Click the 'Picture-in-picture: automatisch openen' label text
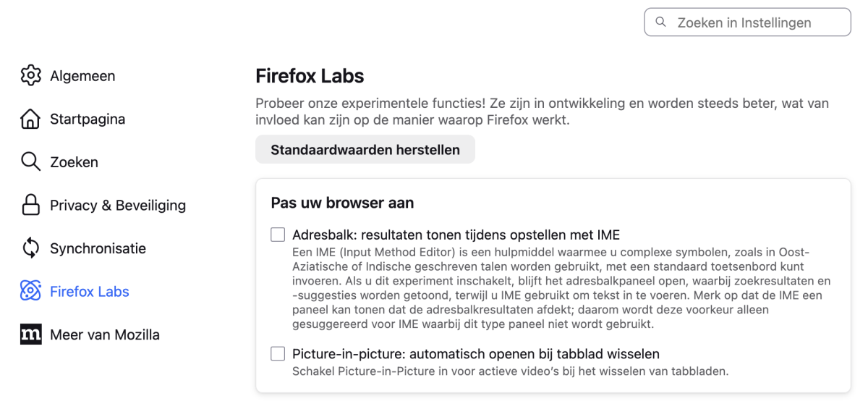Screen dimensions: 868x417 point(475,354)
